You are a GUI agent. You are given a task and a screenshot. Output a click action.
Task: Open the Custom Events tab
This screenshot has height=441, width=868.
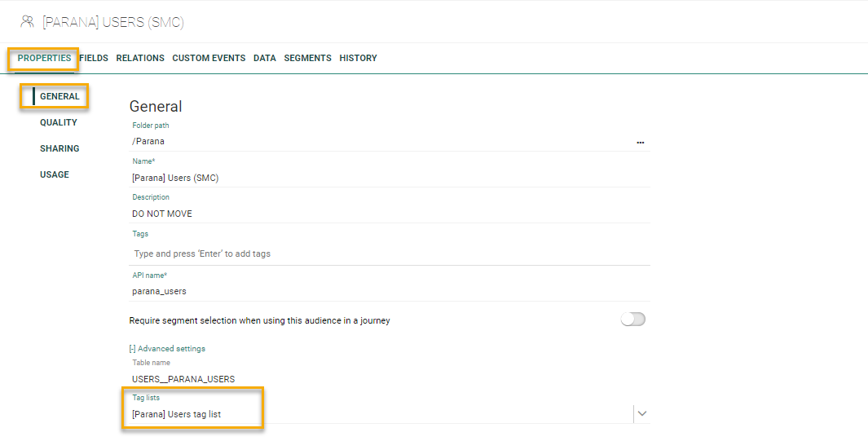(x=209, y=58)
